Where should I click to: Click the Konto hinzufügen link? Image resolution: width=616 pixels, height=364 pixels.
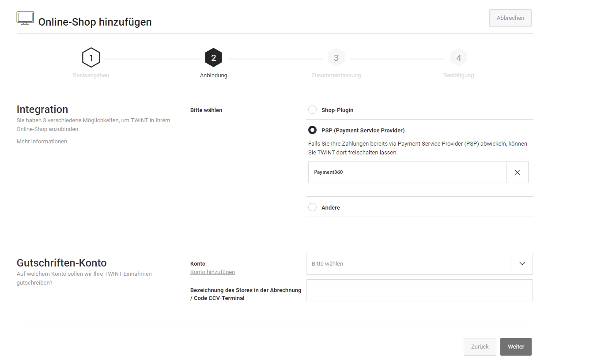pos(212,272)
